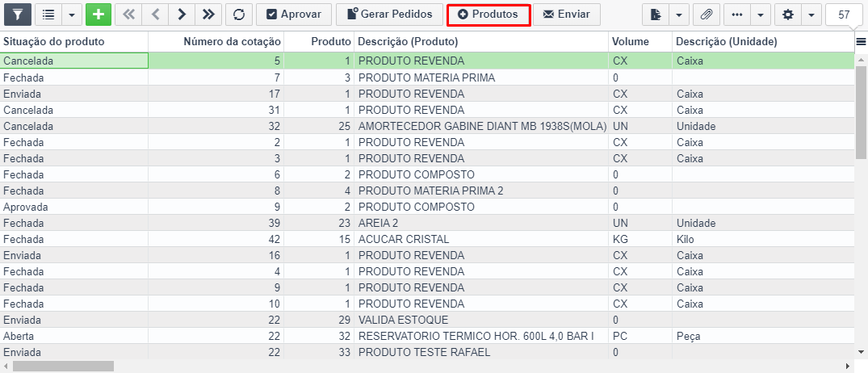Go to first record with double-left arrows
This screenshot has height=373, width=868.
point(128,15)
